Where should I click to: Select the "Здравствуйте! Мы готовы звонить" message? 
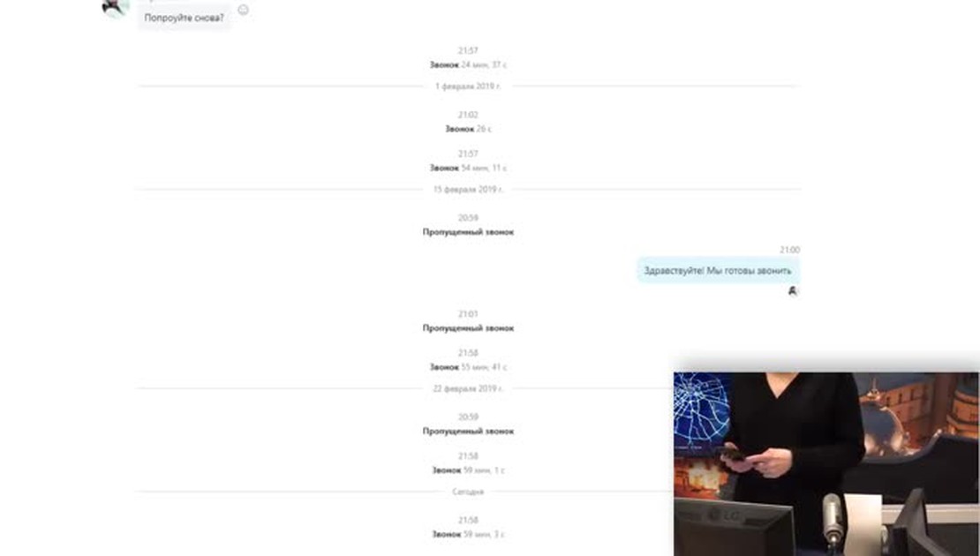[x=718, y=271]
